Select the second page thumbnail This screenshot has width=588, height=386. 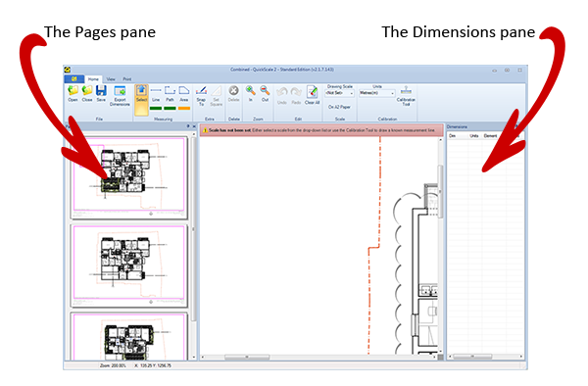(129, 265)
